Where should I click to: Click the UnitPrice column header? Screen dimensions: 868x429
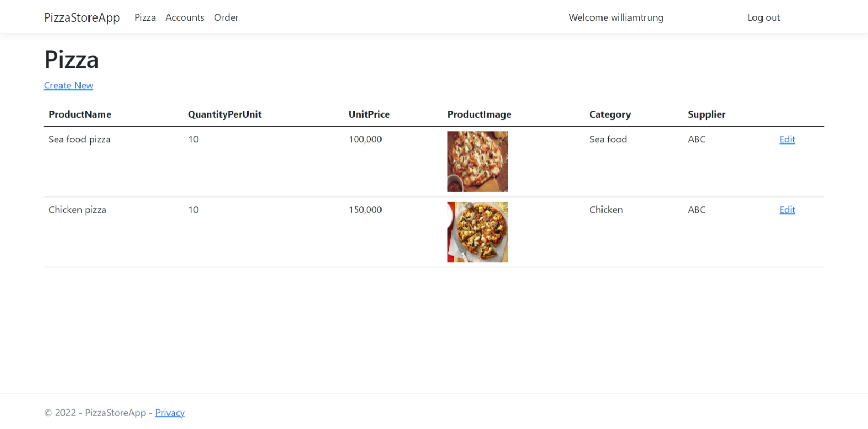(369, 114)
